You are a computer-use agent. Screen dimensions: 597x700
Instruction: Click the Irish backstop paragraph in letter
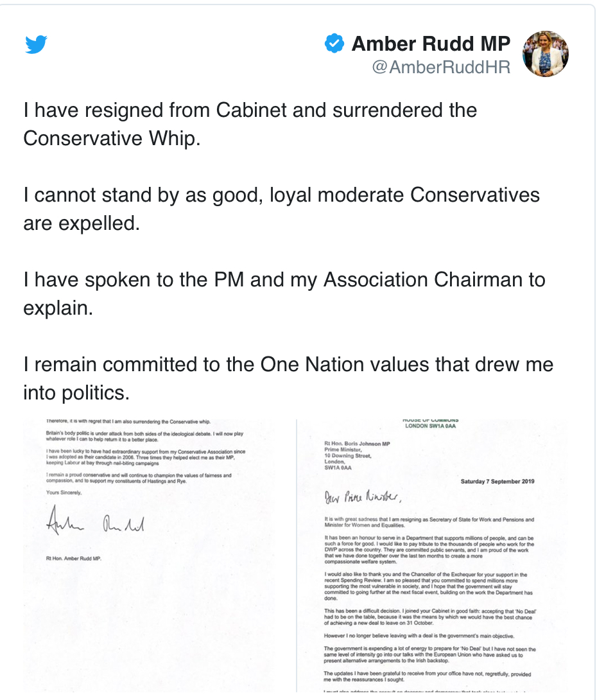coord(429,654)
